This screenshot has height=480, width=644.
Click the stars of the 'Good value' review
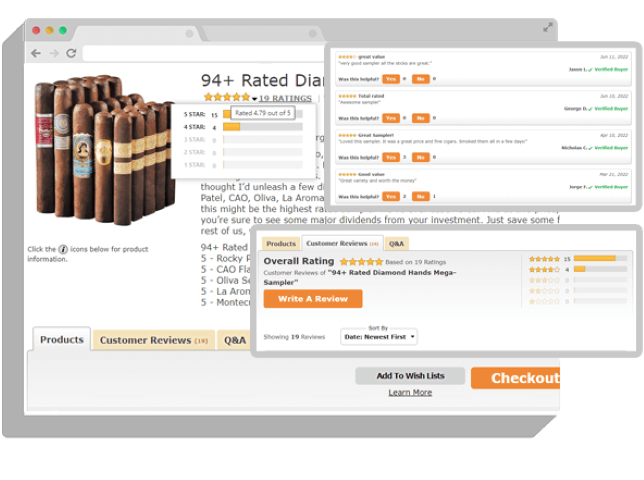click(347, 174)
